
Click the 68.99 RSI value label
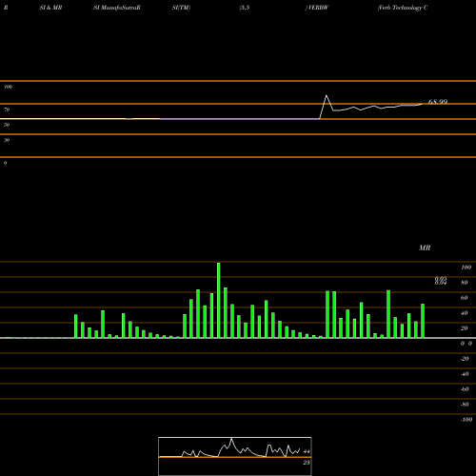[x=438, y=102]
